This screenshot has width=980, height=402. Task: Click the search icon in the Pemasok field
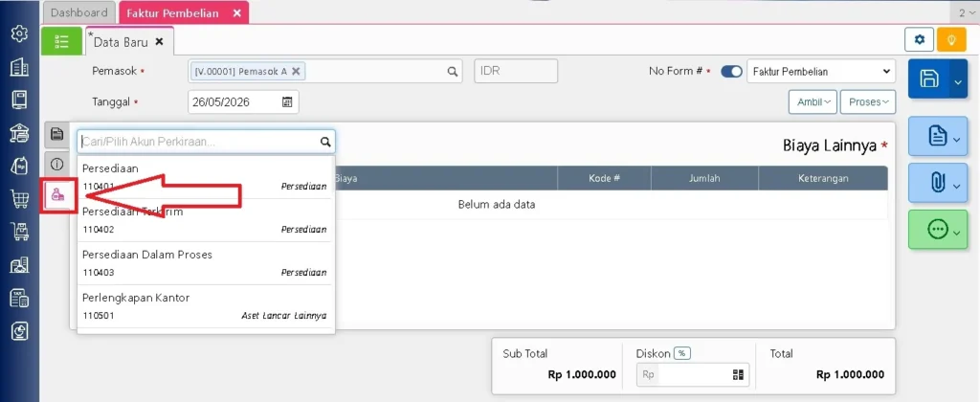(453, 71)
